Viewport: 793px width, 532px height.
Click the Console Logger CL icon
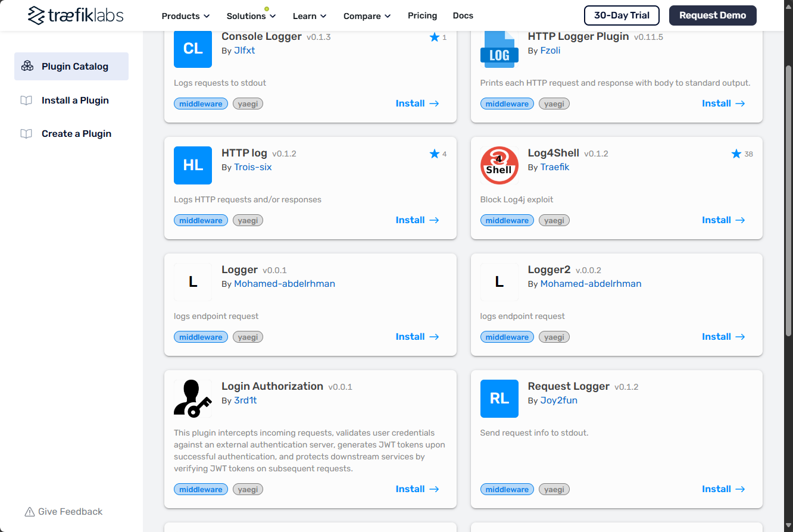click(x=193, y=49)
